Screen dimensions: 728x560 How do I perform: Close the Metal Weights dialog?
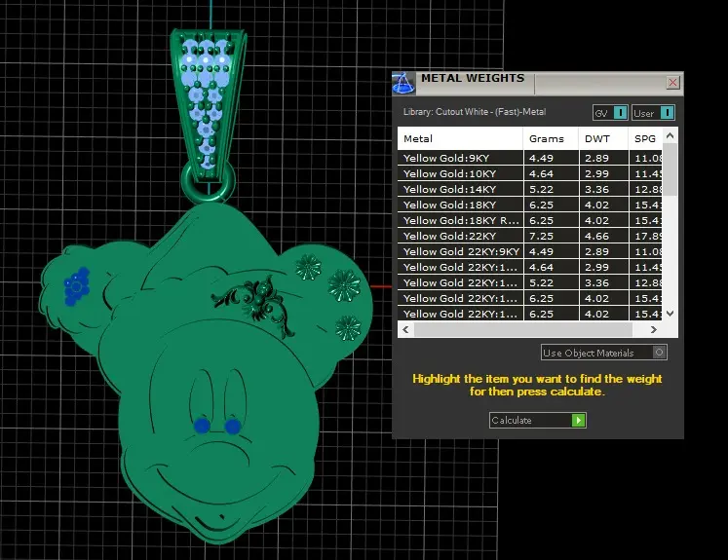tap(672, 83)
